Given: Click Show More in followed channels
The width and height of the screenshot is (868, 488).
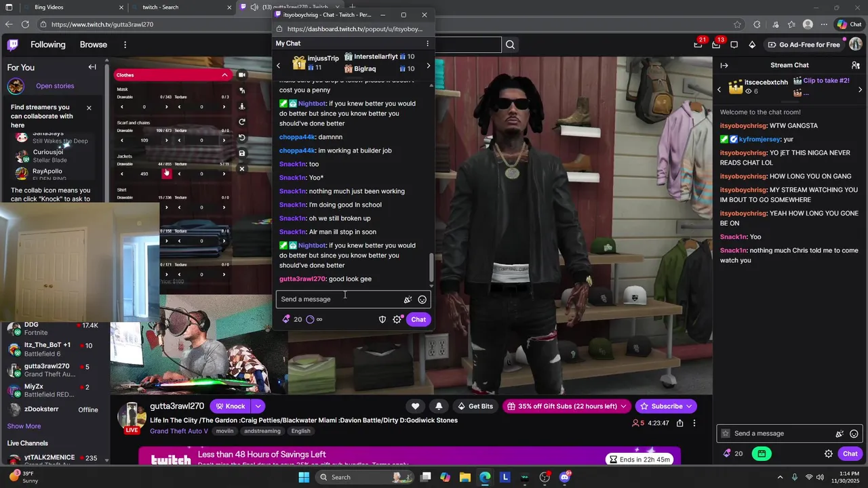Looking at the screenshot, I should [24, 426].
